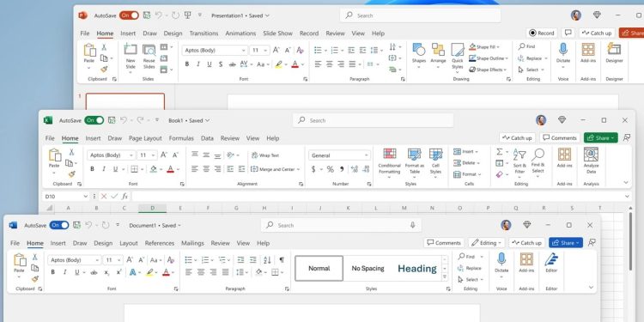Click Sort icon in Word Paragraph group

[x=267, y=259]
